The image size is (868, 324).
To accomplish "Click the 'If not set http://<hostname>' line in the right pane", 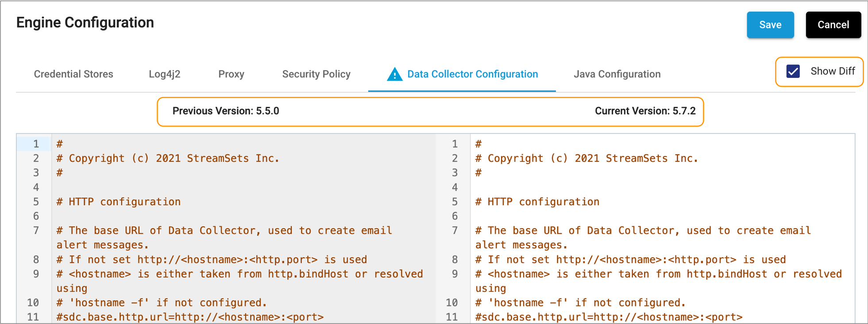I will tap(630, 259).
